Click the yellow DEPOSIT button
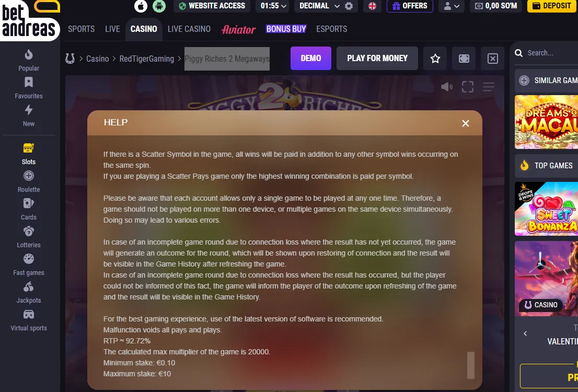The image size is (578, 392). [552, 6]
